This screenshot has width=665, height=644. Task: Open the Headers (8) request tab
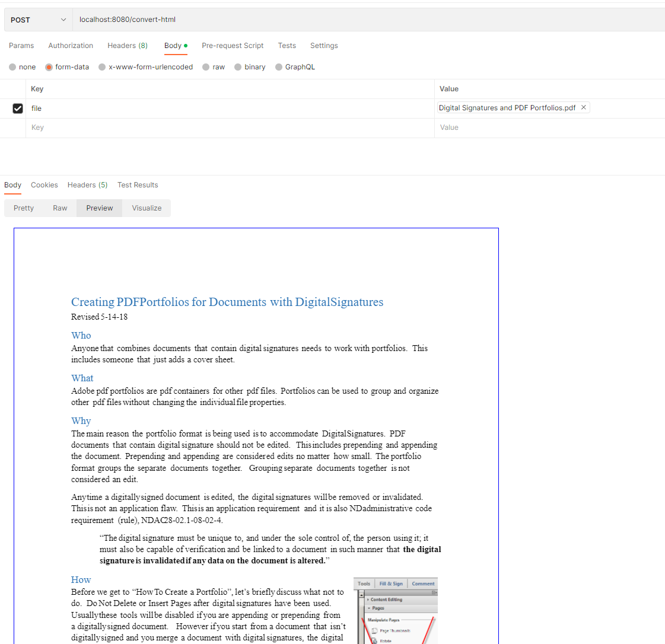click(127, 46)
